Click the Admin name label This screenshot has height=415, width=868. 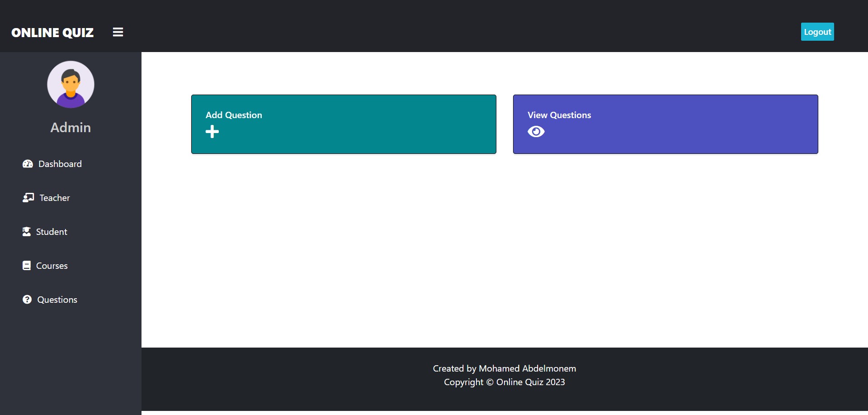tap(71, 128)
